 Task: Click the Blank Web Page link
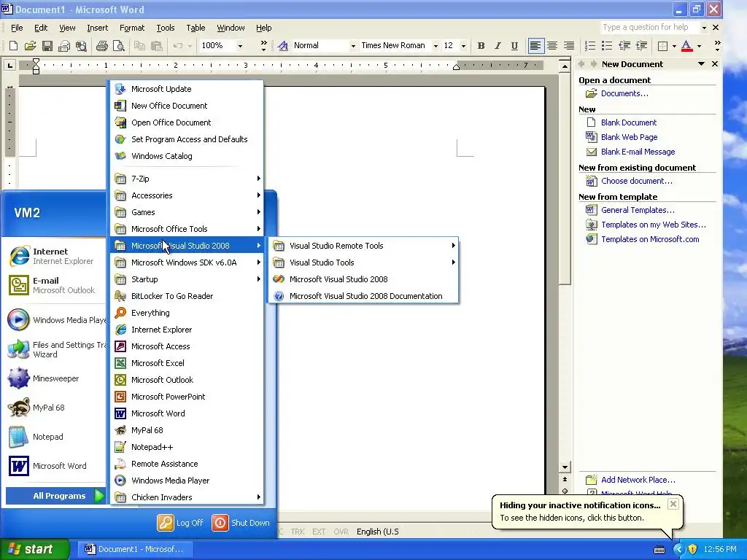coord(629,137)
